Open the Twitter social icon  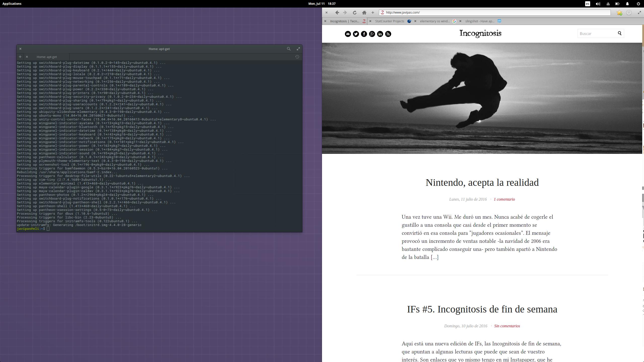[356, 34]
